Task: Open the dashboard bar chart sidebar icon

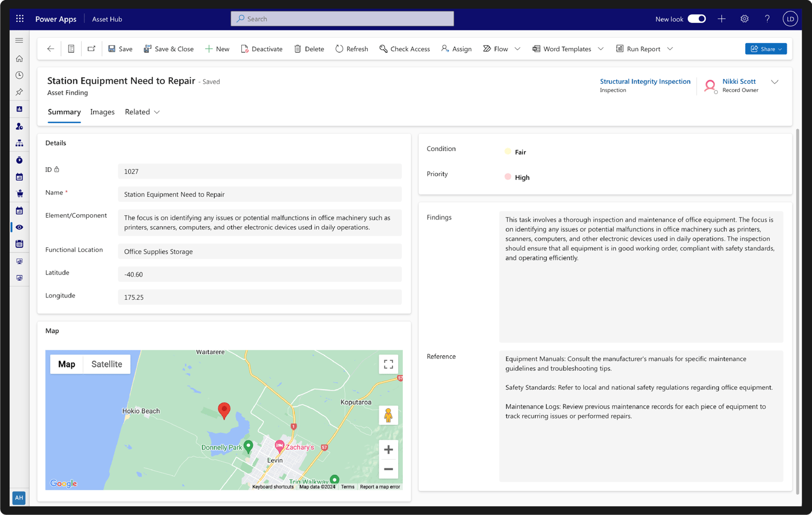Action: coord(20,109)
